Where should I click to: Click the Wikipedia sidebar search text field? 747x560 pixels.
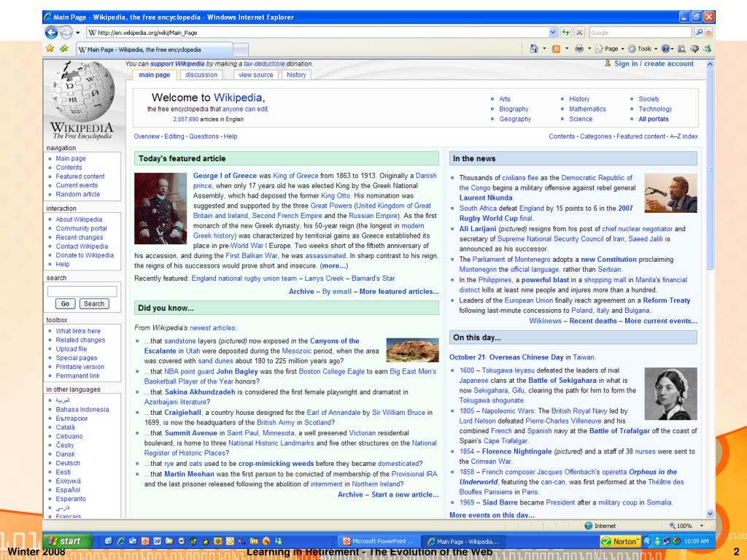[x=82, y=291]
